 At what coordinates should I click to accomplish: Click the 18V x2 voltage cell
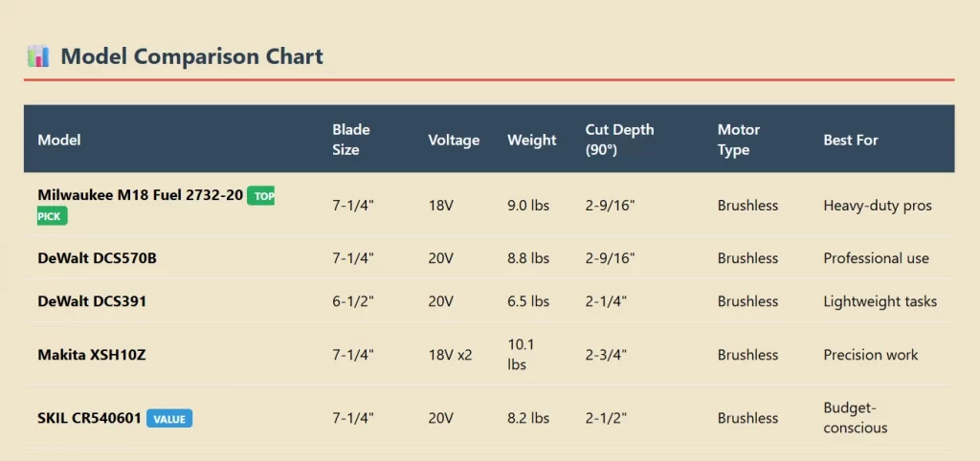[x=450, y=355]
